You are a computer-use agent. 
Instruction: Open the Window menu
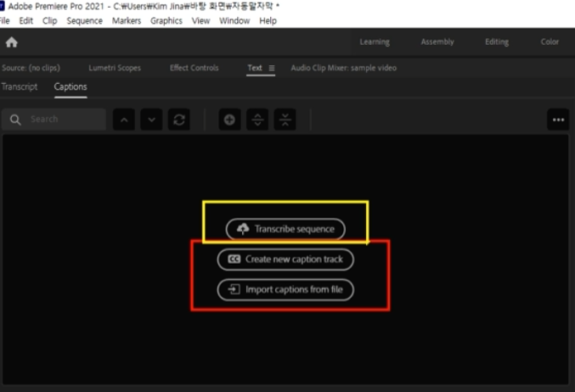(x=234, y=21)
